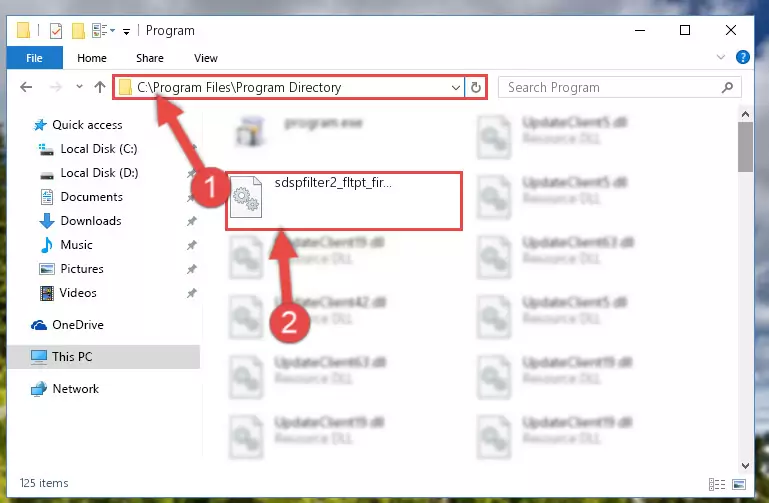
Task: Go up one folder level
Action: 100,87
